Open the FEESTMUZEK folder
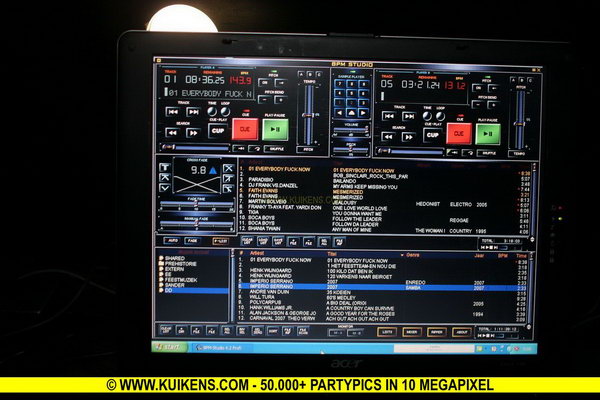 178,280
